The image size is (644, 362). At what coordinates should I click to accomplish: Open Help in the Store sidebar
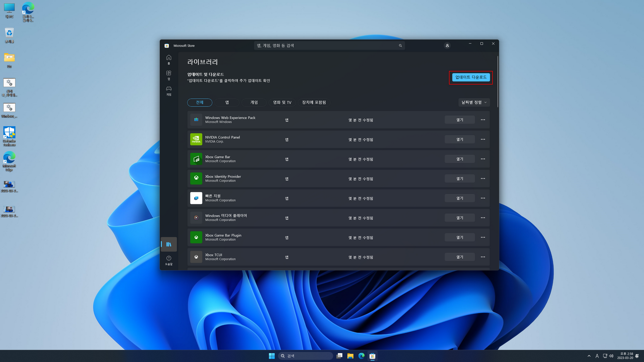tap(169, 260)
